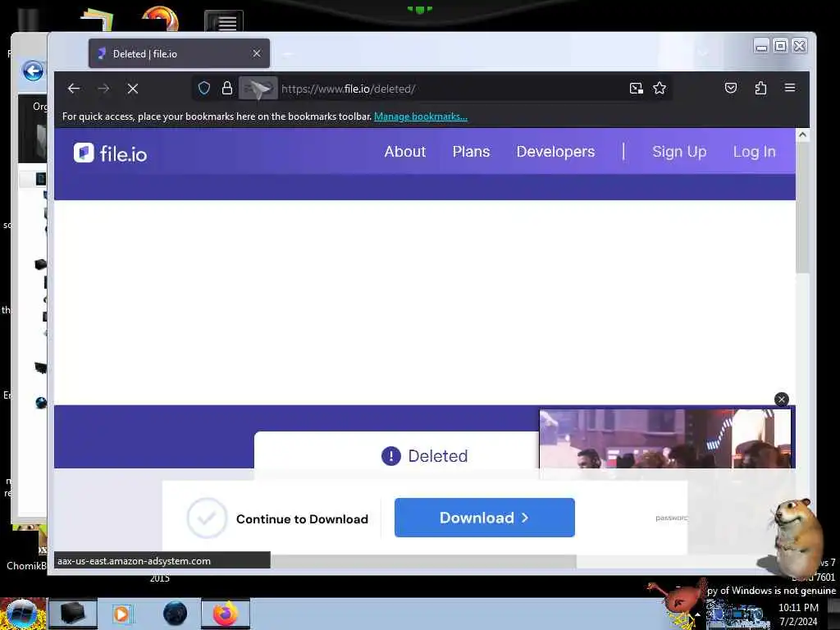Screen dimensions: 840x630
Task: Open Firefox hamburger application menu
Action: [x=790, y=87]
